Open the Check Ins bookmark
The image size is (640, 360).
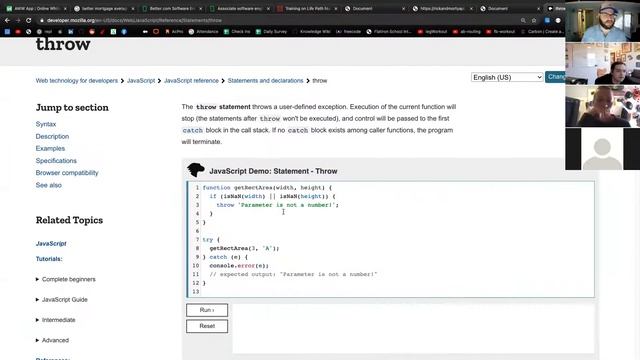[x=237, y=31]
